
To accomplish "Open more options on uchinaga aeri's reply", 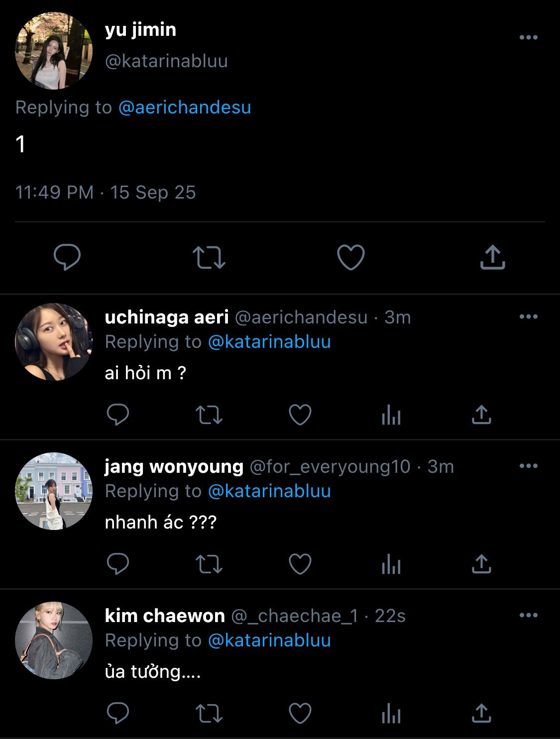I will tap(528, 317).
